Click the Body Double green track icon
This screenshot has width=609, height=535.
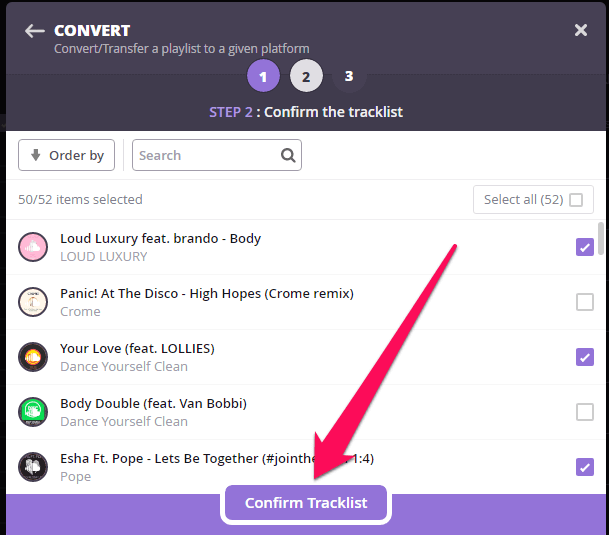point(33,412)
